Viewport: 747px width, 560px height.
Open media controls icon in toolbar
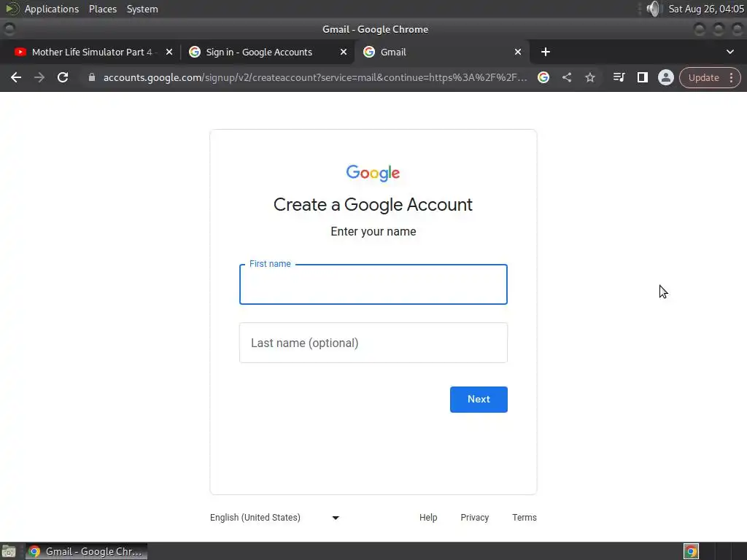click(x=619, y=77)
